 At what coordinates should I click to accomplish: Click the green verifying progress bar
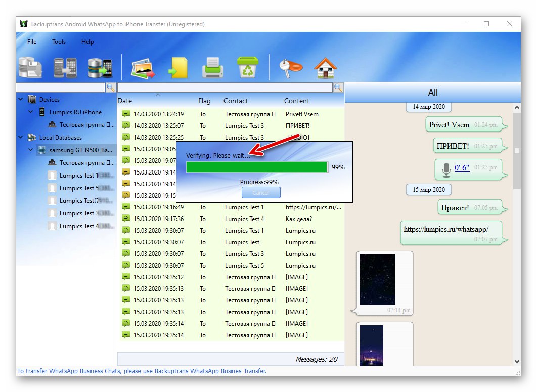256,167
